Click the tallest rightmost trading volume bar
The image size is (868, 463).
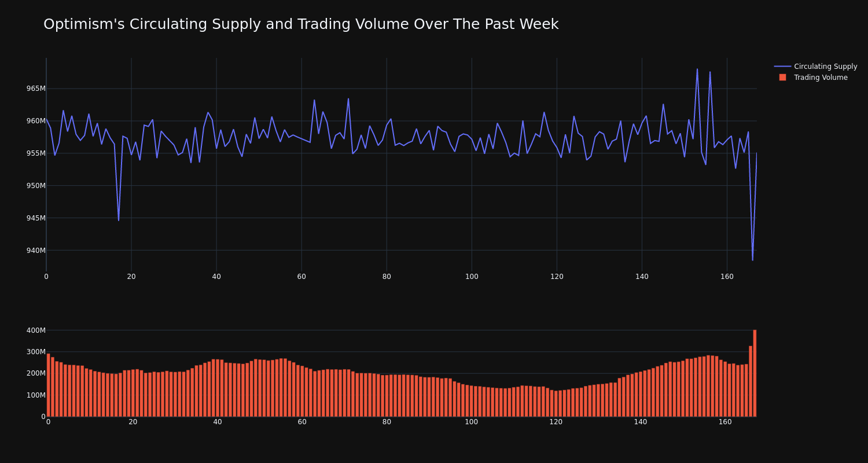(x=755, y=373)
